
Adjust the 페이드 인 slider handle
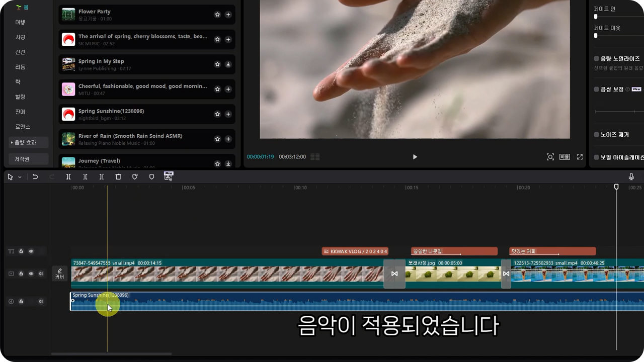click(596, 17)
